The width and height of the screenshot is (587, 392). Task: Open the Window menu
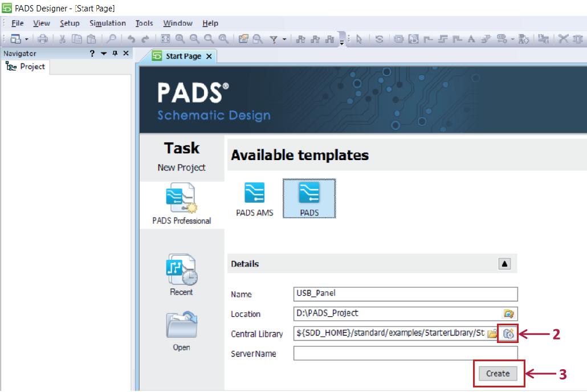(x=178, y=23)
